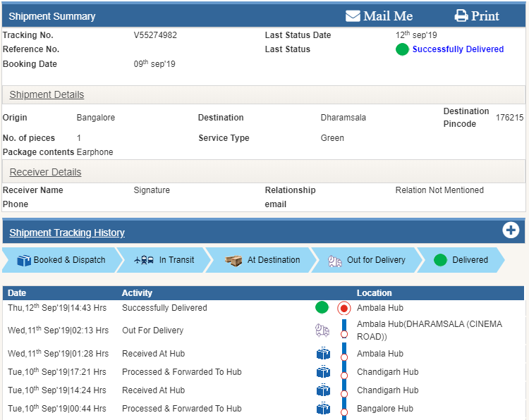Click the Print printer icon
Image resolution: width=529 pixels, height=420 pixels.
[461, 16]
